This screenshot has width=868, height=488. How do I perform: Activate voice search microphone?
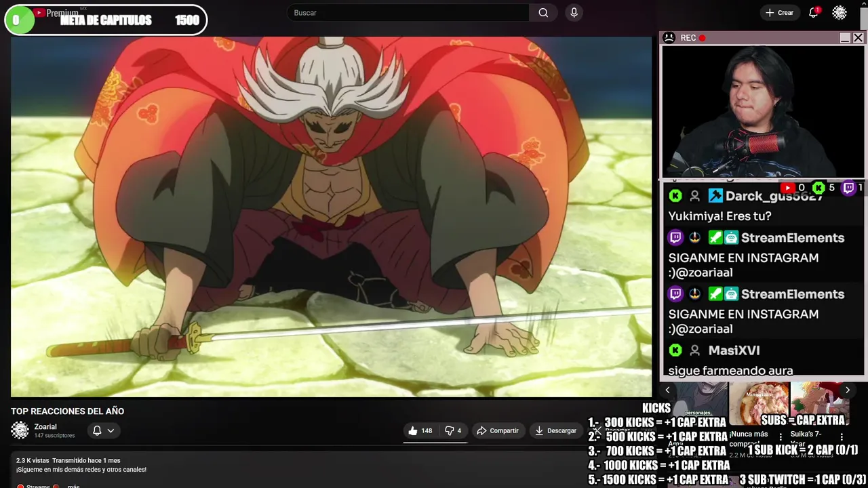click(x=574, y=13)
